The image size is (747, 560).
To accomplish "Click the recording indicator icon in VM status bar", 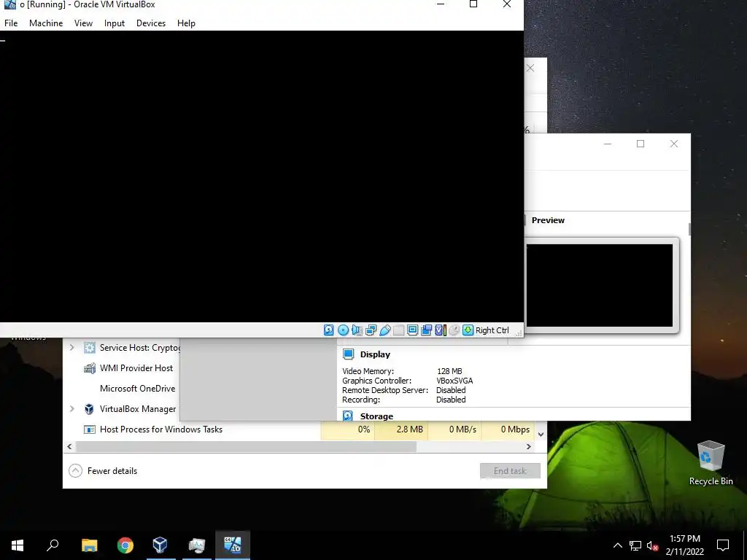I will point(426,330).
